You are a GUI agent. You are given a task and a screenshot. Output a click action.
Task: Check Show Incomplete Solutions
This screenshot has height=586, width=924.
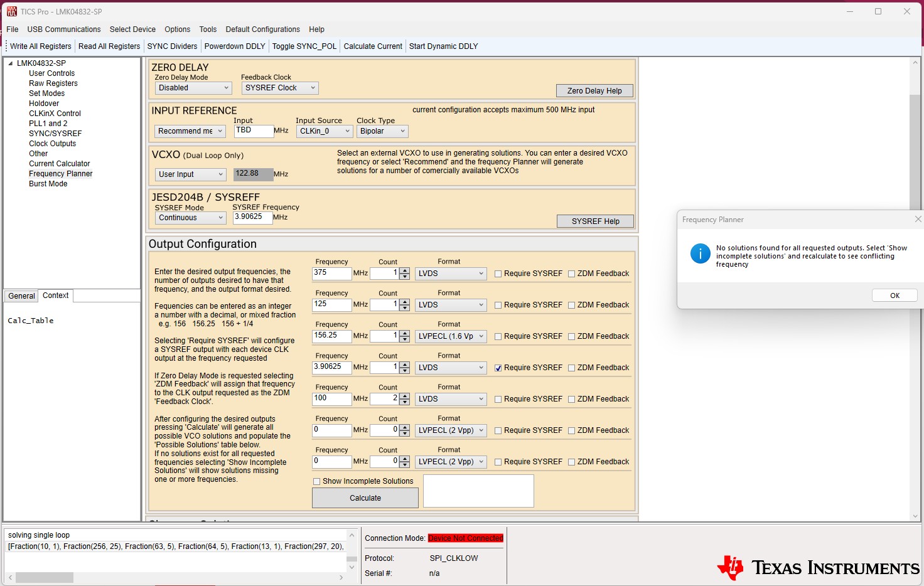pyautogui.click(x=316, y=481)
